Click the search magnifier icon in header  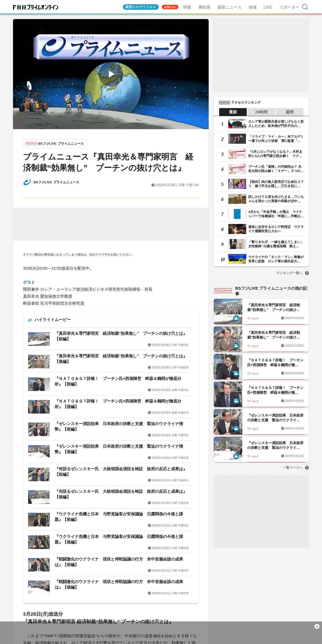305,7
